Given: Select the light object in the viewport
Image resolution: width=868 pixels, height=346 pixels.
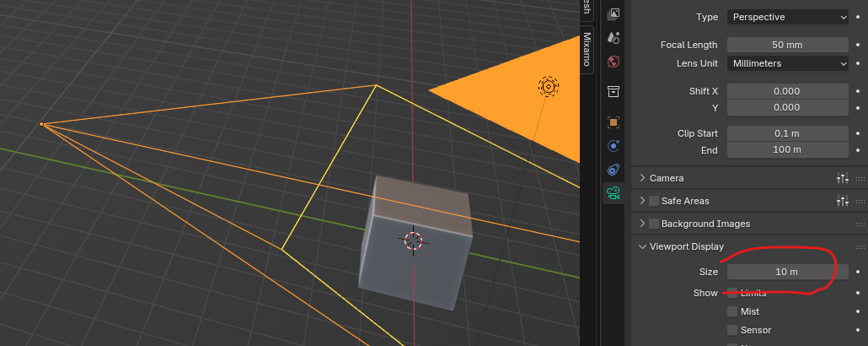Looking at the screenshot, I should pyautogui.click(x=548, y=86).
